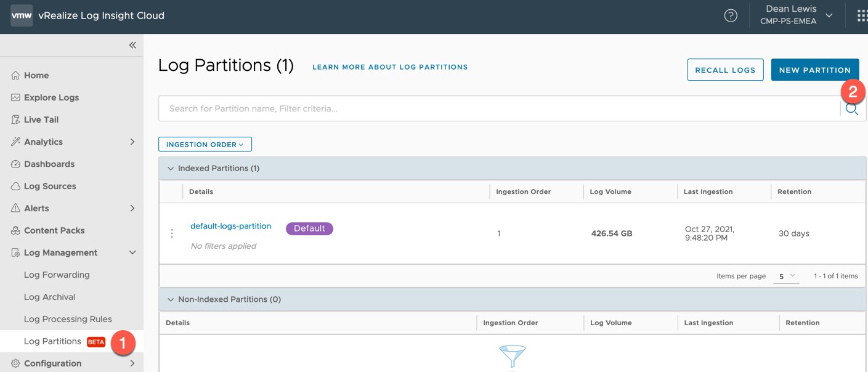Open the apps grid icon
The height and width of the screenshot is (372, 868).
pyautogui.click(x=862, y=15)
